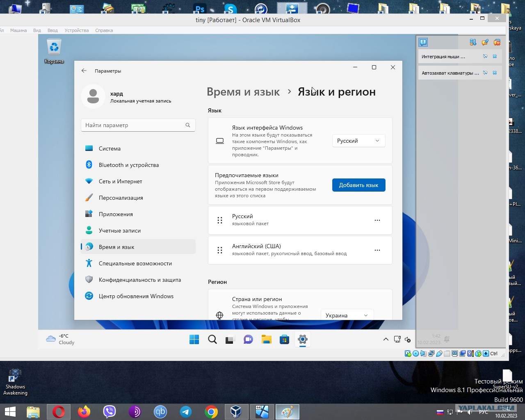Click the optical disk indicator in VirtualBox
The height and width of the screenshot is (420, 525).
(x=415, y=354)
